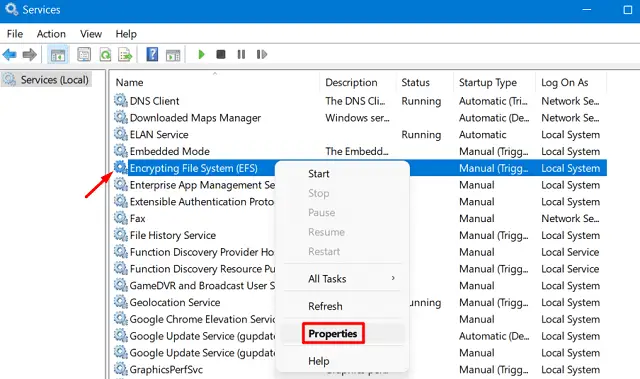The height and width of the screenshot is (379, 640).
Task: Open the Properties toolbar icon
Action: (84, 54)
